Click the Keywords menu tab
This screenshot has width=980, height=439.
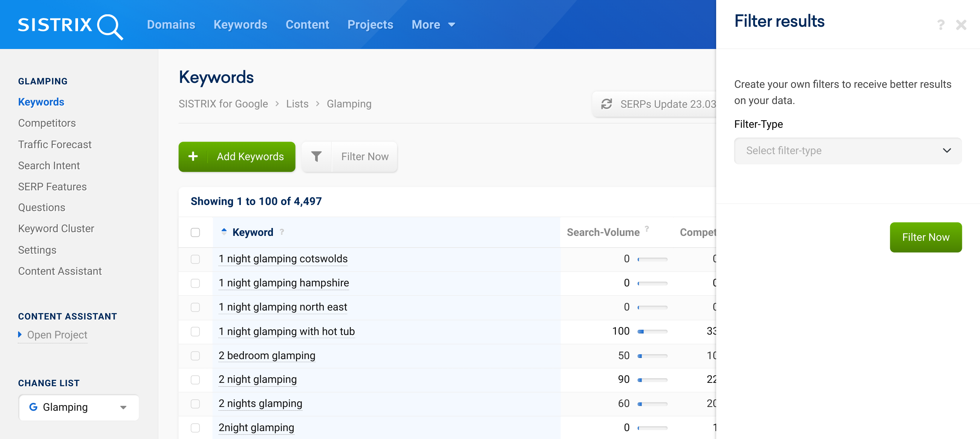click(240, 24)
